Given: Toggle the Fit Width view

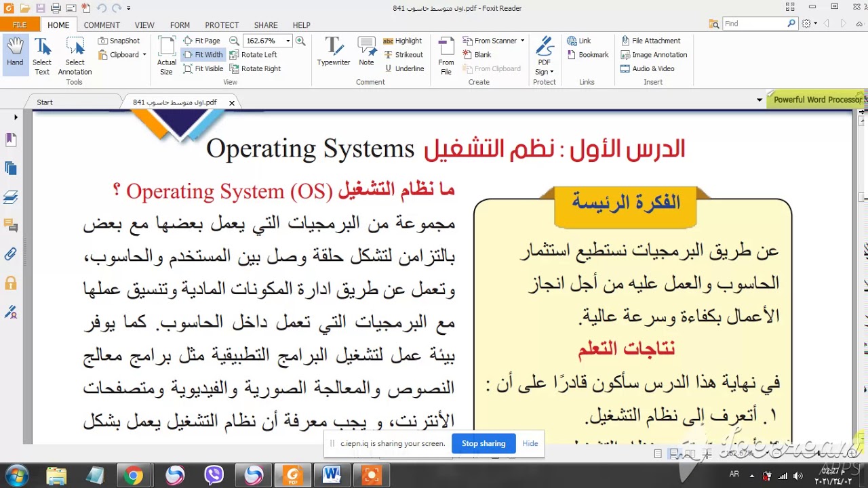Looking at the screenshot, I should [203, 55].
